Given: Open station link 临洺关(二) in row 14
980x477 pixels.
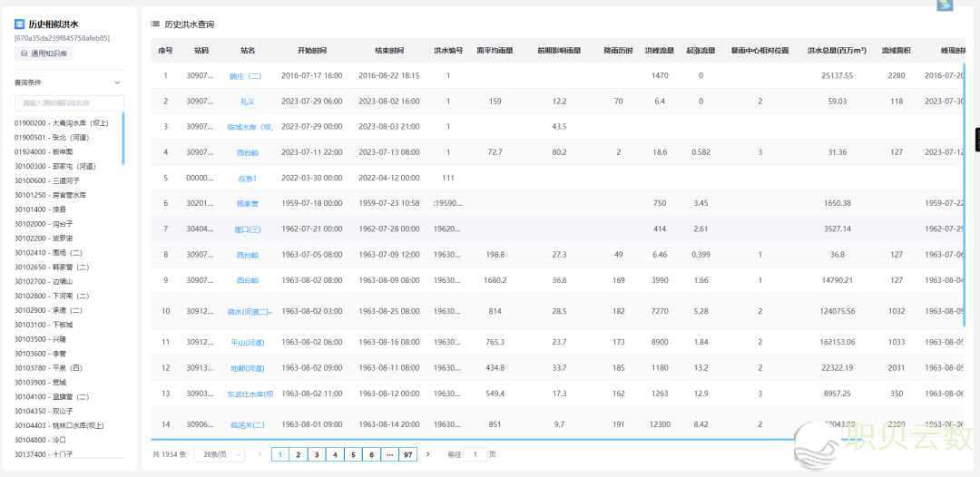Looking at the screenshot, I should pyautogui.click(x=248, y=424).
